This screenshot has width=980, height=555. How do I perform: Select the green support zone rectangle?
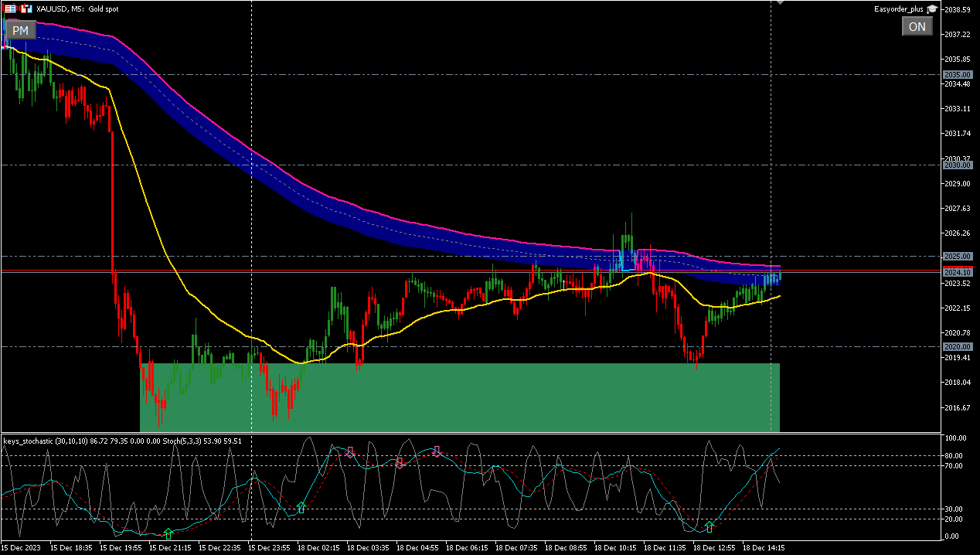459,397
